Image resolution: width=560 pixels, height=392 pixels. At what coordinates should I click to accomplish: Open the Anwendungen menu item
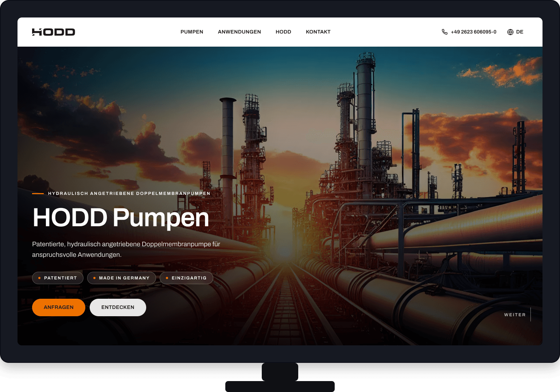tap(240, 32)
